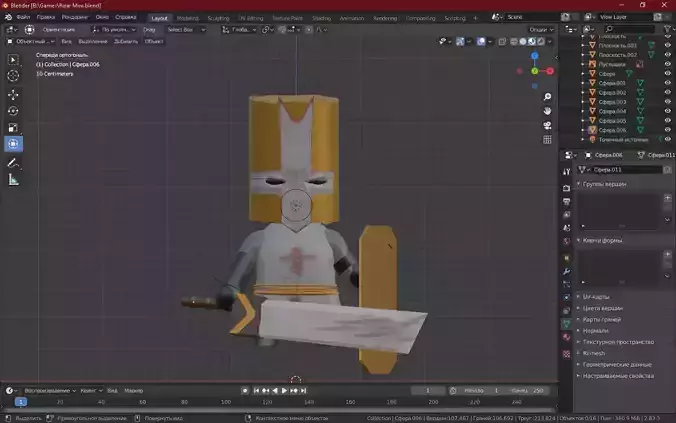Screen dimensions: 676x423
Task: Switch perspective/orthographic with the grid icon
Action: [547, 139]
